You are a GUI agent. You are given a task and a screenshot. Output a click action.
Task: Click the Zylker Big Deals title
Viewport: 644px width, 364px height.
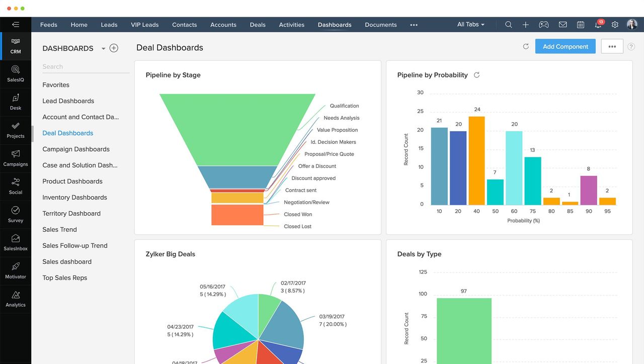click(x=171, y=254)
